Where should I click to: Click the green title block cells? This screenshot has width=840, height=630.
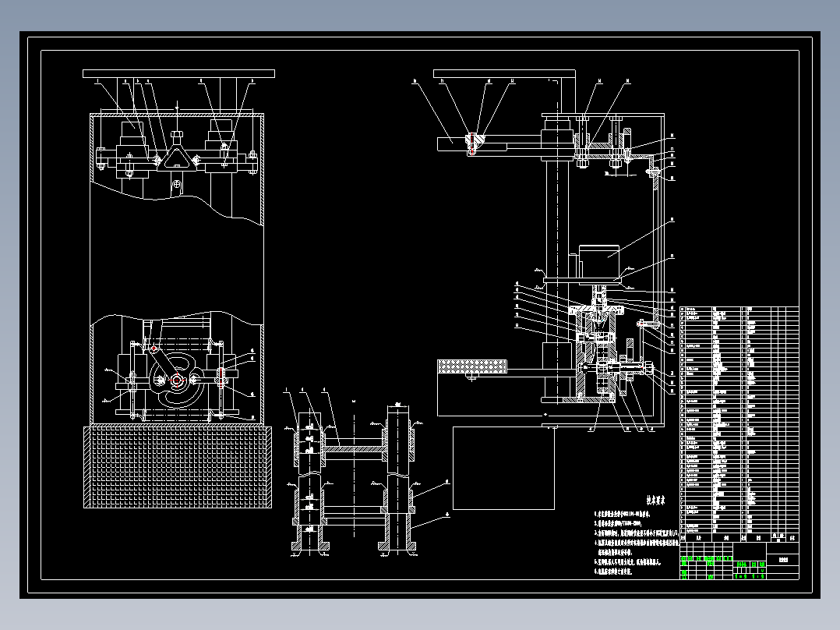pyautogui.click(x=722, y=568)
